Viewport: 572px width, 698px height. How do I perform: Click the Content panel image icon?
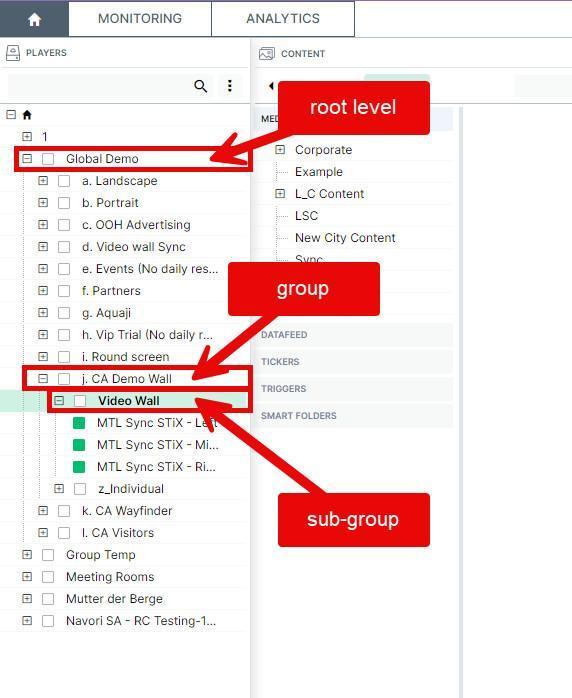267,54
